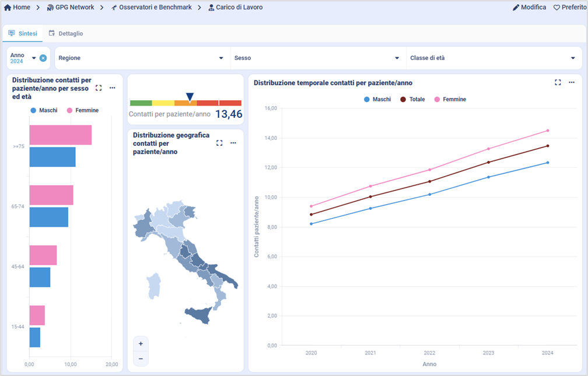Open bar chart more options menu
Image resolution: width=588 pixels, height=376 pixels.
point(113,88)
